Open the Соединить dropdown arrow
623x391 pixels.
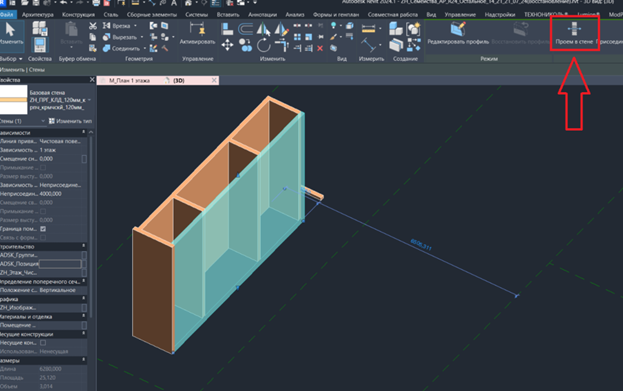click(145, 48)
